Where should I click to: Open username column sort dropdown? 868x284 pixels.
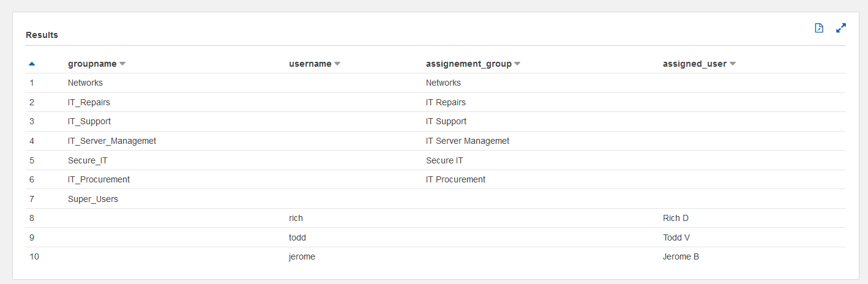pos(337,64)
